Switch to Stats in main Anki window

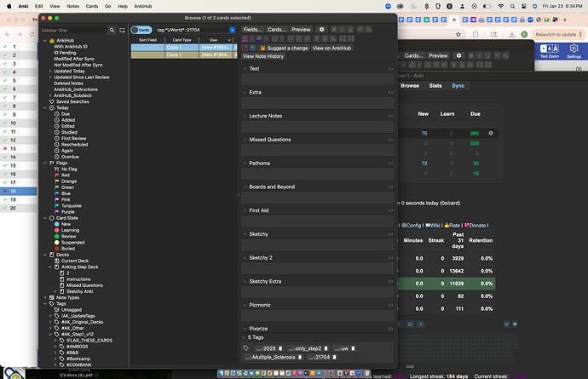(x=435, y=86)
